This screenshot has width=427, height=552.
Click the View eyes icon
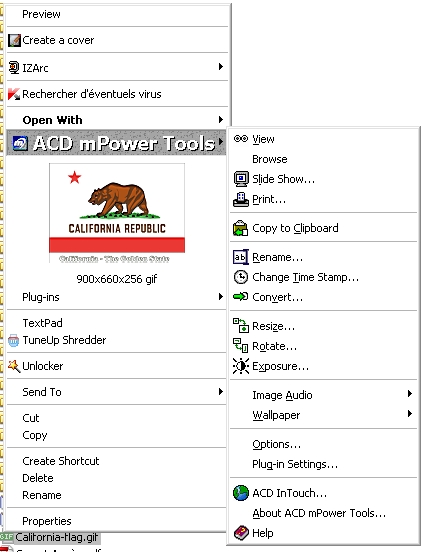pos(241,139)
